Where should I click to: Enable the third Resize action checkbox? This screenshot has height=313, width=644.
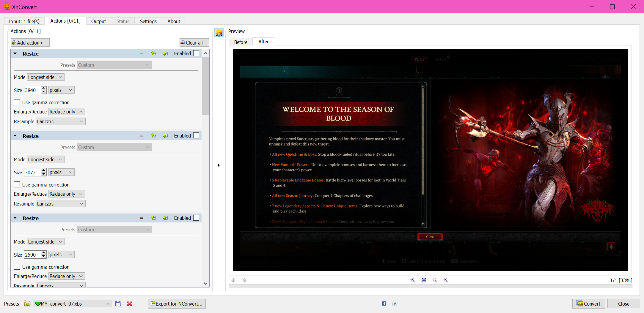(196, 218)
